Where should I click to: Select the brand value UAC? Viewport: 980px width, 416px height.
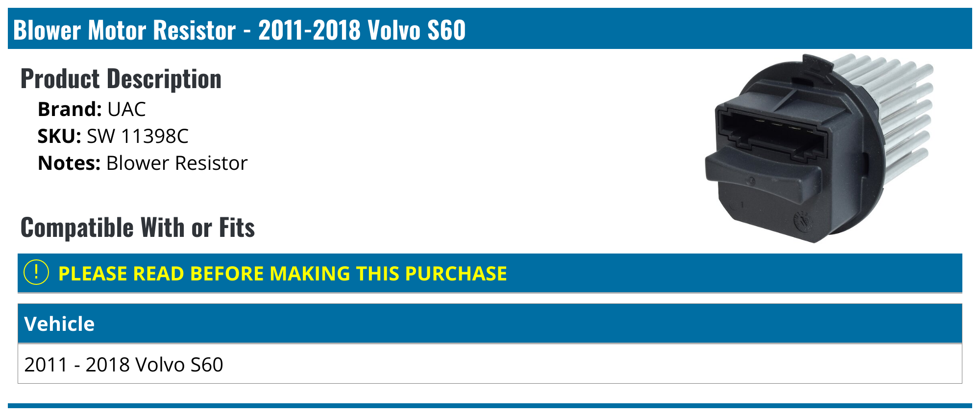pos(126,109)
